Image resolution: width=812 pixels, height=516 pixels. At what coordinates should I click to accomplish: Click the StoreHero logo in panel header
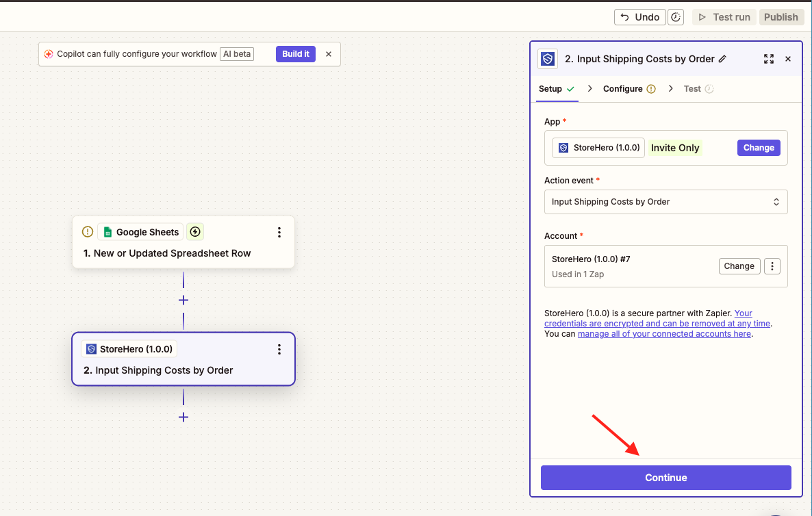tap(548, 59)
